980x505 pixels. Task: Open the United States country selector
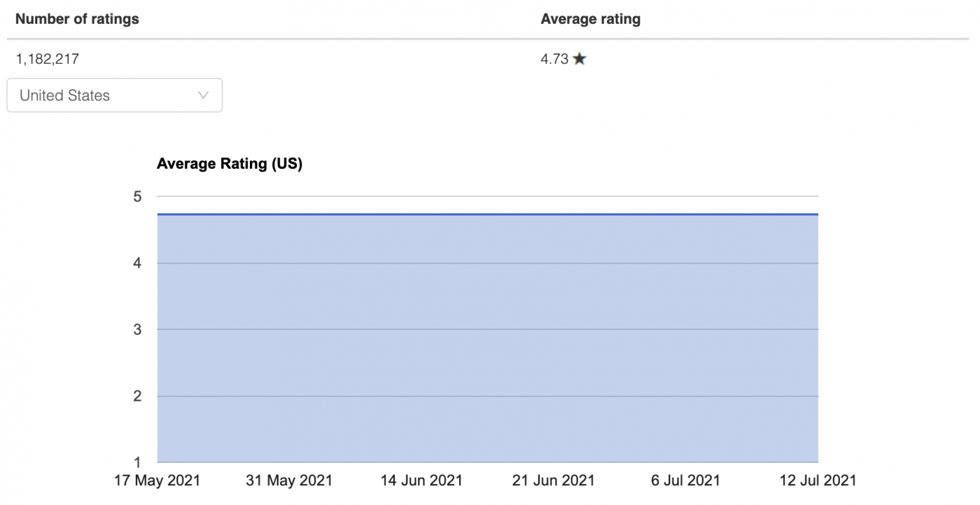114,95
